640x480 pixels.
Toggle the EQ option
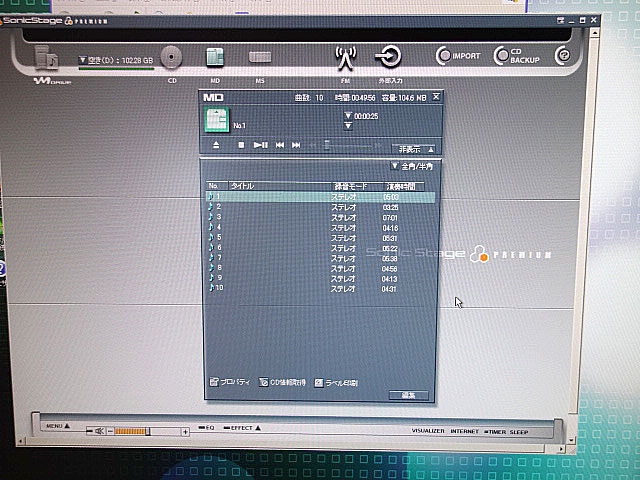click(x=206, y=428)
